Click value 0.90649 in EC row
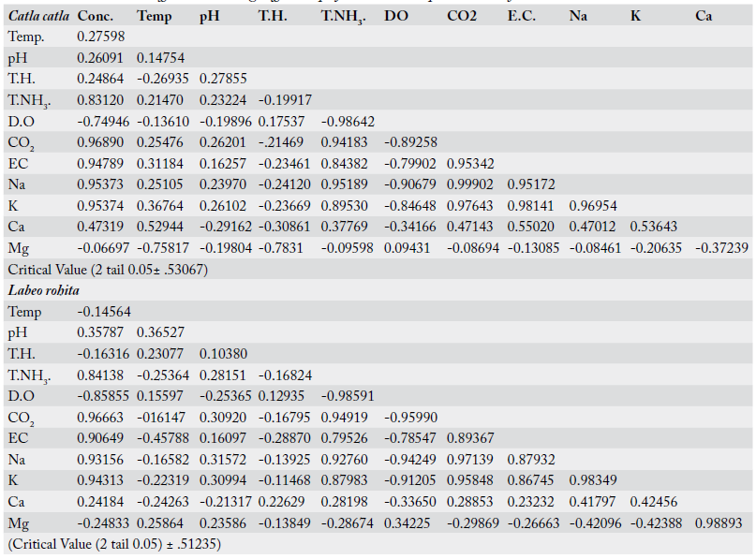756x559 pixels. (100, 438)
